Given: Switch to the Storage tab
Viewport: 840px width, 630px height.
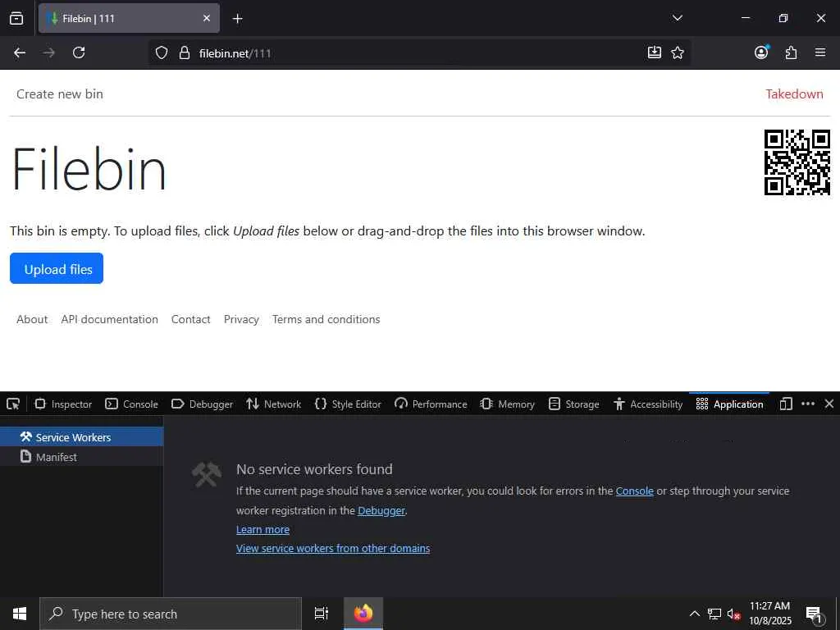Looking at the screenshot, I should pos(574,404).
